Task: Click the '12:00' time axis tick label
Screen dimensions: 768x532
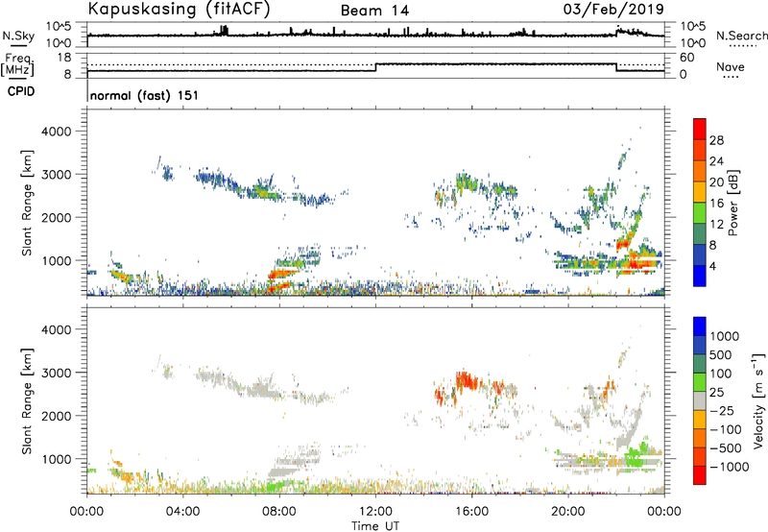Action: click(375, 512)
